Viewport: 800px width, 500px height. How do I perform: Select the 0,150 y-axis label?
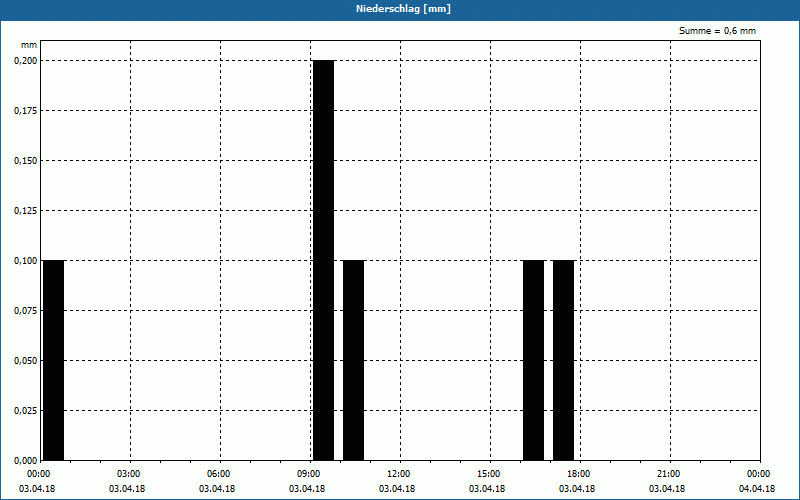26,160
